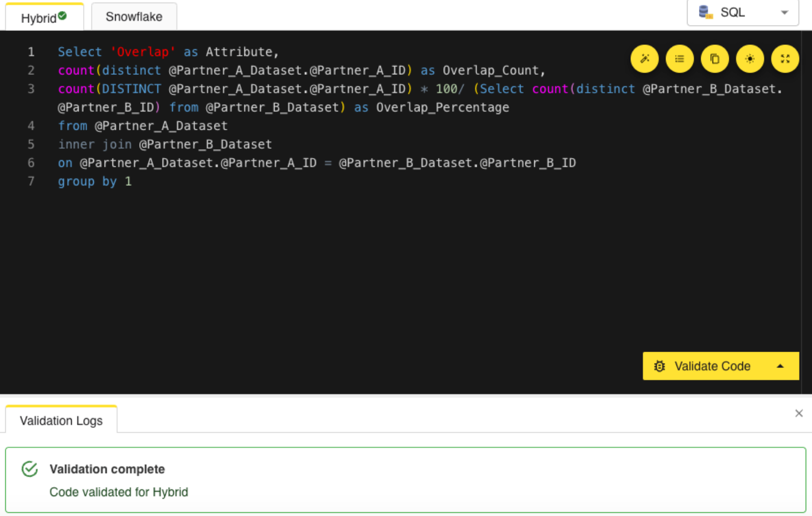Toggle the light theme sun icon
This screenshot has width=812, height=516.
point(750,59)
